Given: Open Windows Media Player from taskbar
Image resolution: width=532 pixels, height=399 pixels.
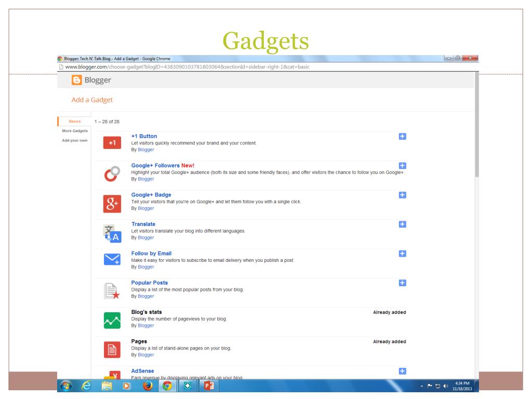Looking at the screenshot, I should pyautogui.click(x=127, y=386).
